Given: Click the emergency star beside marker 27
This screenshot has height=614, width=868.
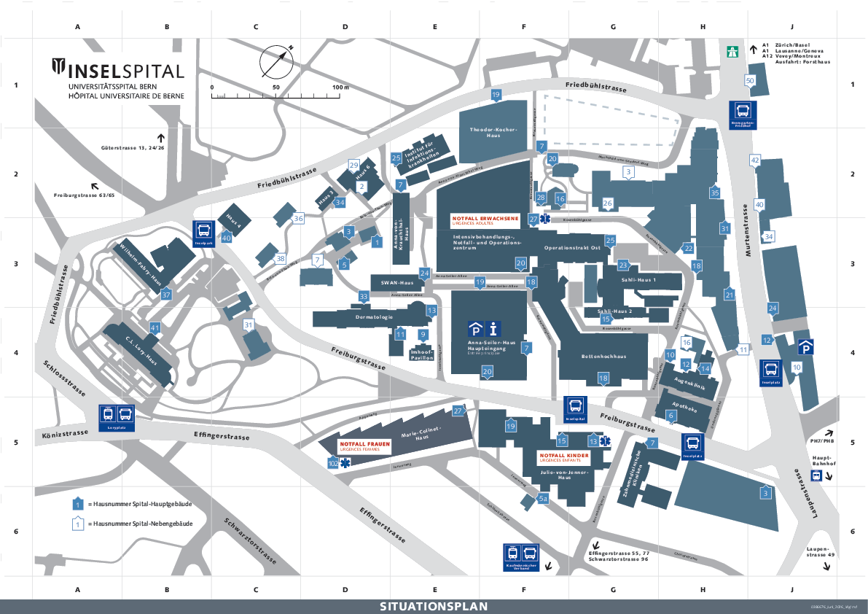Looking at the screenshot, I should [x=544, y=219].
